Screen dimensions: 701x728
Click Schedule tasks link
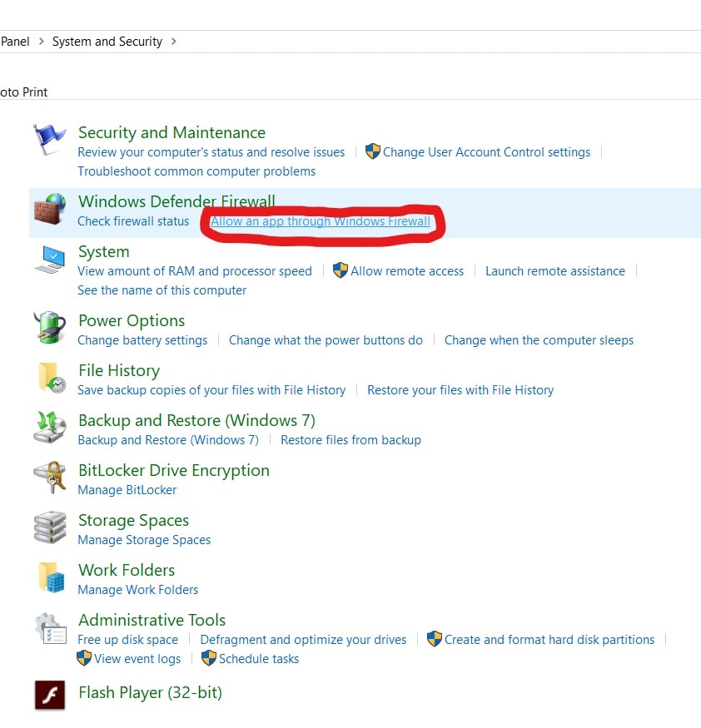[259, 659]
